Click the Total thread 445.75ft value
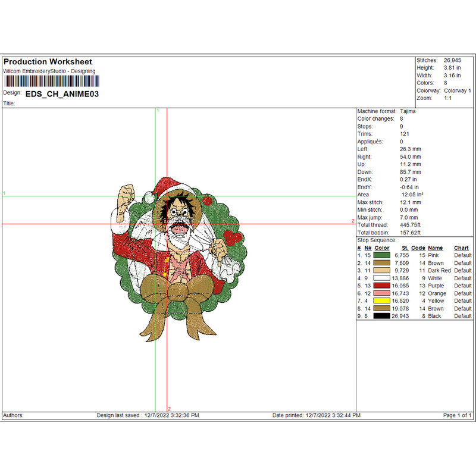Screen dimensions: 476x476 click(x=410, y=226)
